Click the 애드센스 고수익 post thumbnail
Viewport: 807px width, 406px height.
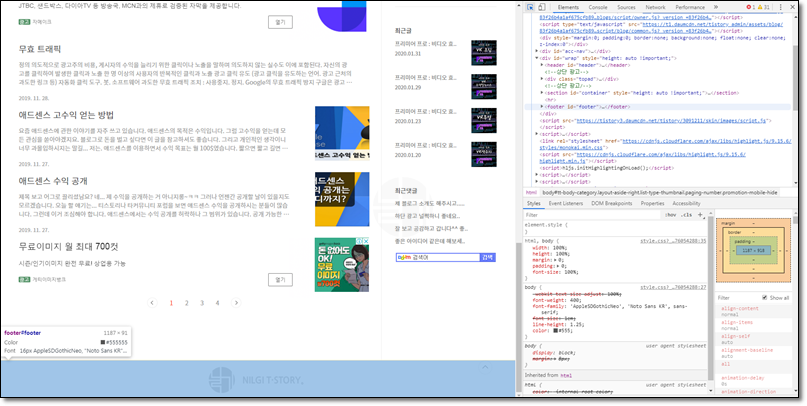(342, 133)
